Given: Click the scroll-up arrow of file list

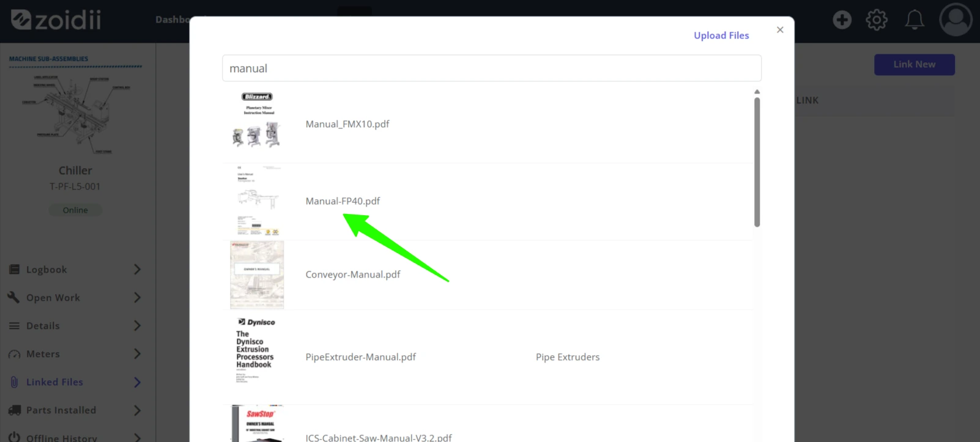Looking at the screenshot, I should tap(757, 92).
